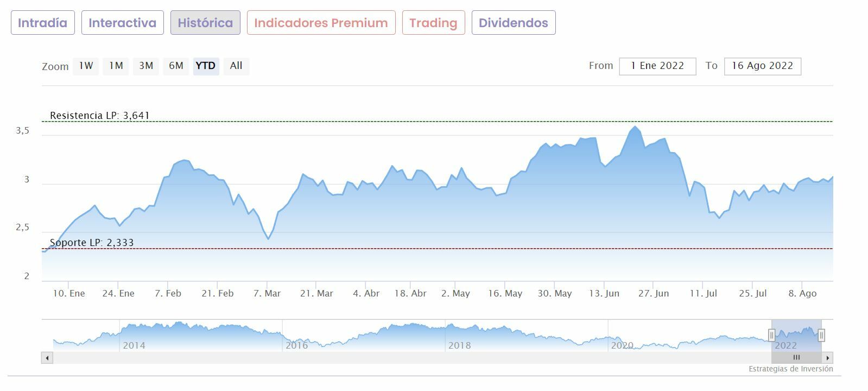Viewport: 868px width, 391px height.
Task: Set zoom range to 1M
Action: [116, 66]
